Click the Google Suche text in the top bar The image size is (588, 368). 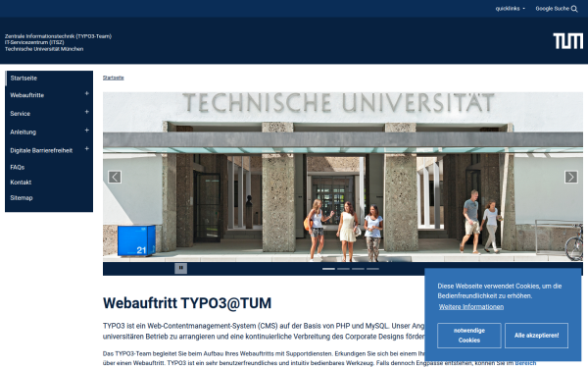tap(552, 8)
